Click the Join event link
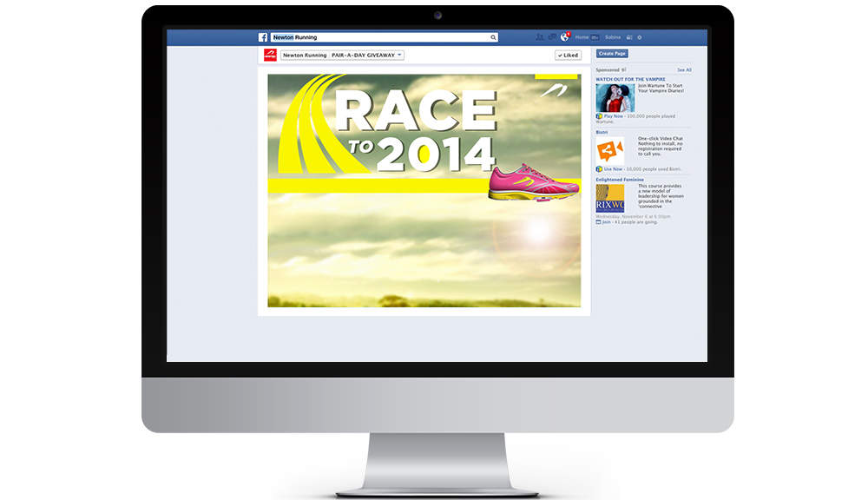868x500 pixels. [606, 222]
